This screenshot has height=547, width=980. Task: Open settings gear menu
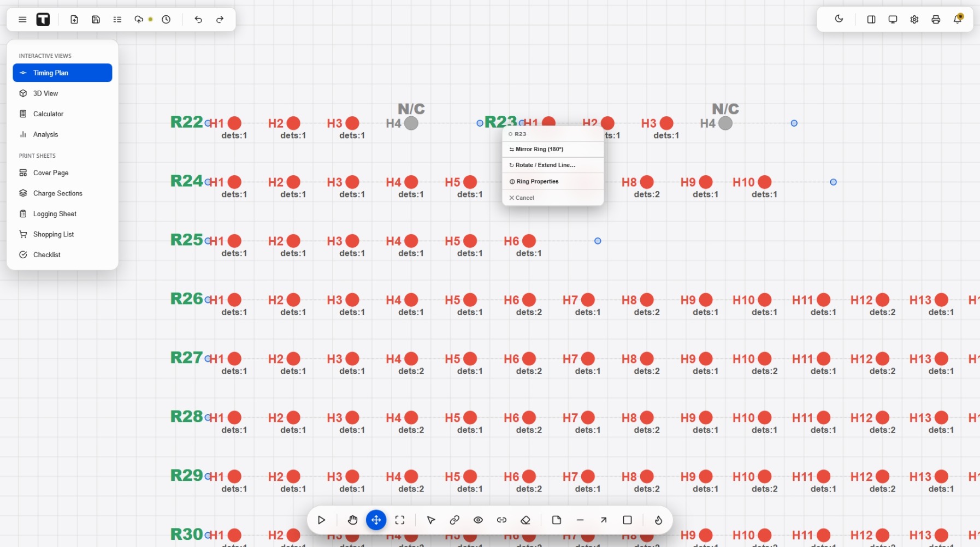pos(914,20)
